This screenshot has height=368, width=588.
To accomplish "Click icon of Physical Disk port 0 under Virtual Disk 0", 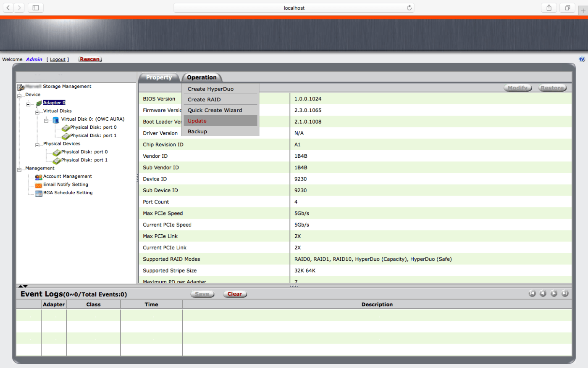I will (66, 128).
